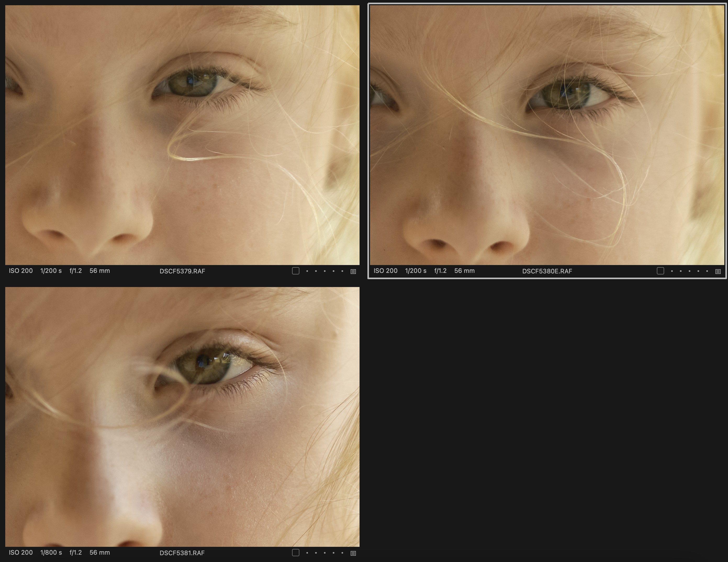Click the ISO 200 label under DSCF5381.RAF

click(x=21, y=553)
